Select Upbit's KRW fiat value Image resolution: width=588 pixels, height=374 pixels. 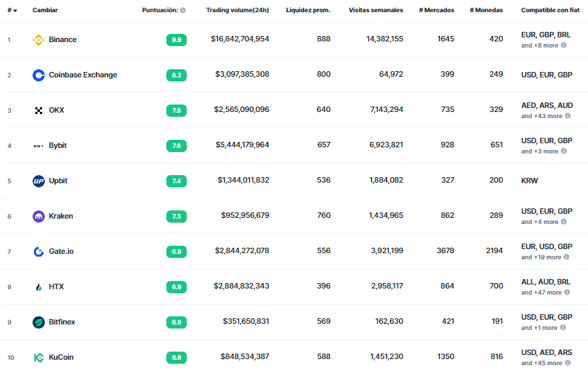coord(530,181)
